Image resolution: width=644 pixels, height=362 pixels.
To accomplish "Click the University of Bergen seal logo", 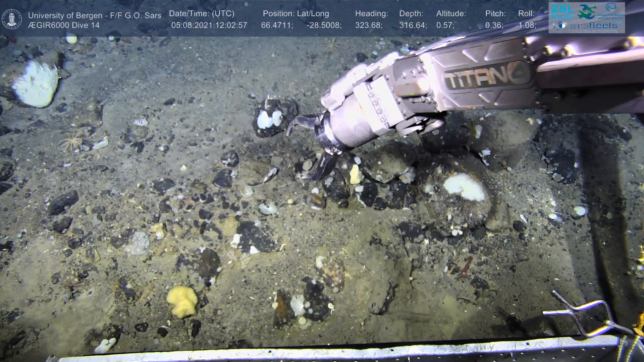I will [x=12, y=19].
